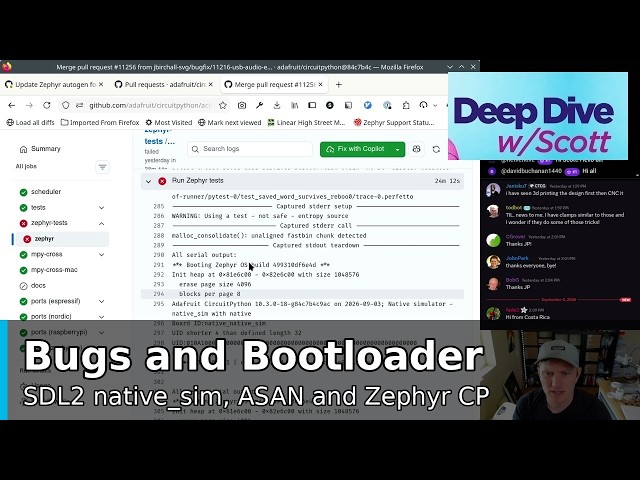Click in the Search logs field

(x=250, y=149)
